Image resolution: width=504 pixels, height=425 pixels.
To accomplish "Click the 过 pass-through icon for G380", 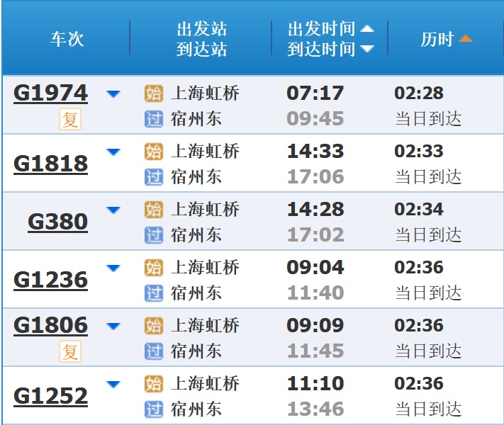I will click(153, 234).
